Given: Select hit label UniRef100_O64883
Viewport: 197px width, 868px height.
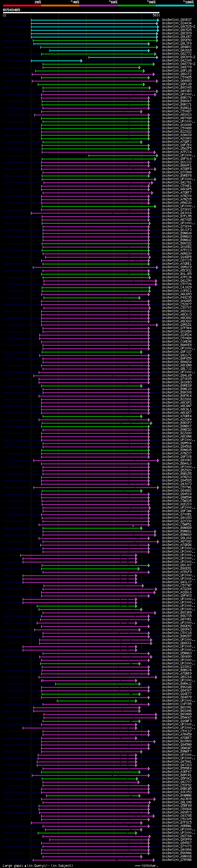Looking at the screenshot, I should pyautogui.click(x=177, y=81).
